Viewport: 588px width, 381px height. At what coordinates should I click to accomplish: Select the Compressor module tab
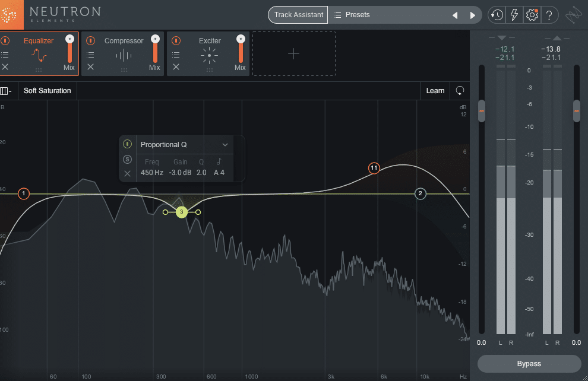coord(122,53)
